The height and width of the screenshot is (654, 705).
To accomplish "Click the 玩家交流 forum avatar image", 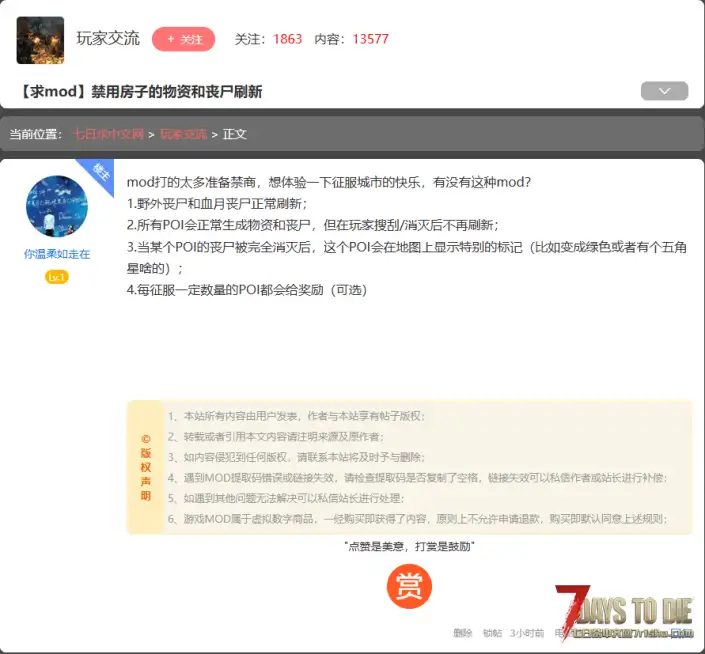I will [40, 40].
